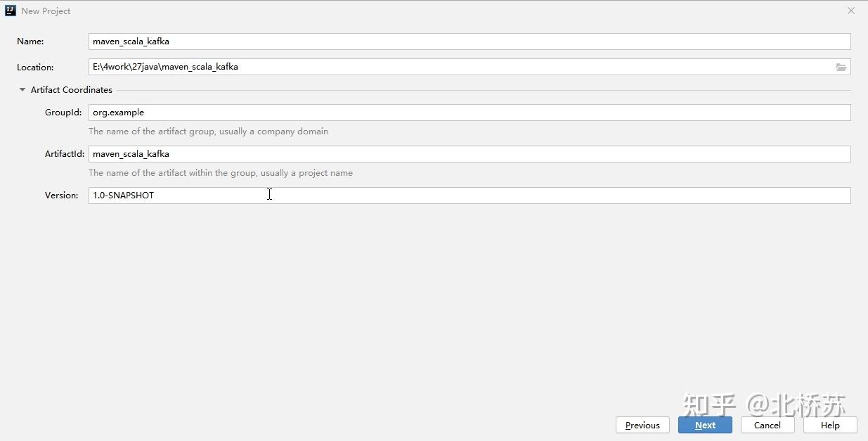868x441 pixels.
Task: Collapse the Artifact Coordinates section triangle
Action: click(22, 90)
